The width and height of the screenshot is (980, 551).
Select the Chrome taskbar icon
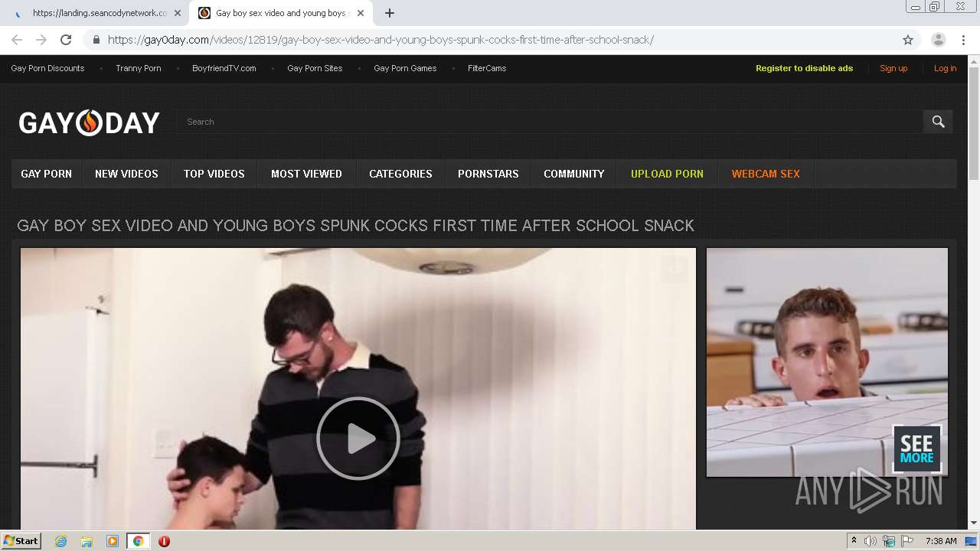tap(139, 541)
